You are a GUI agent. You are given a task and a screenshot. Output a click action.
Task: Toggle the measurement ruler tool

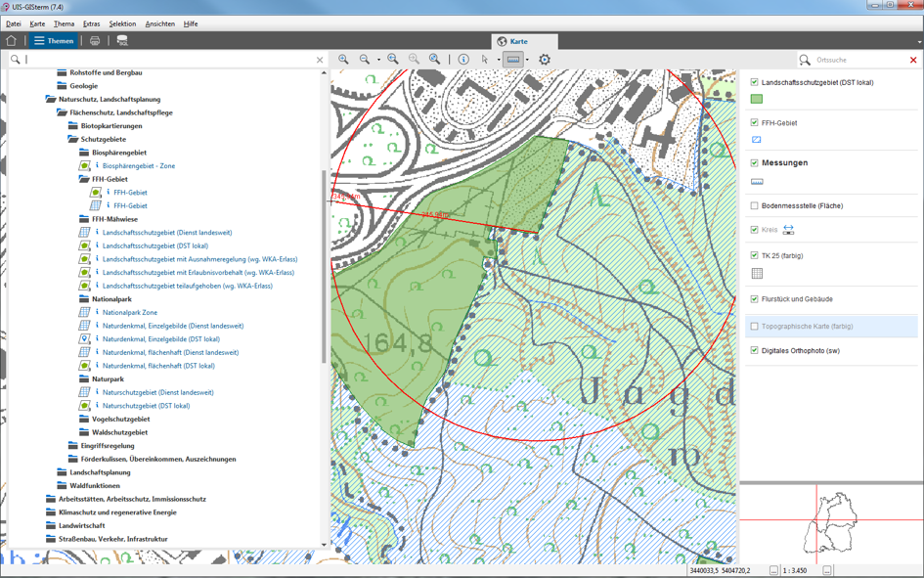513,59
